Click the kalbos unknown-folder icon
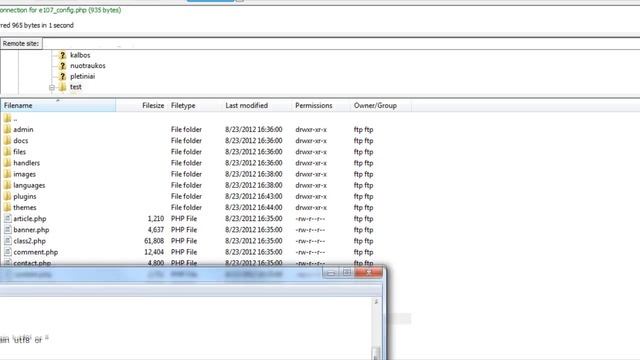Image resolution: width=640 pixels, height=360 pixels. point(62,55)
